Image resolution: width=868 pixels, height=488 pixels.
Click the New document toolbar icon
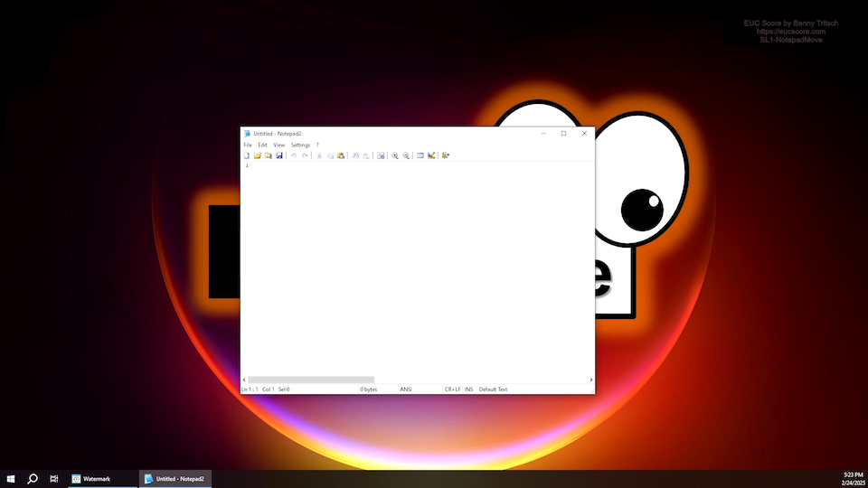247,155
